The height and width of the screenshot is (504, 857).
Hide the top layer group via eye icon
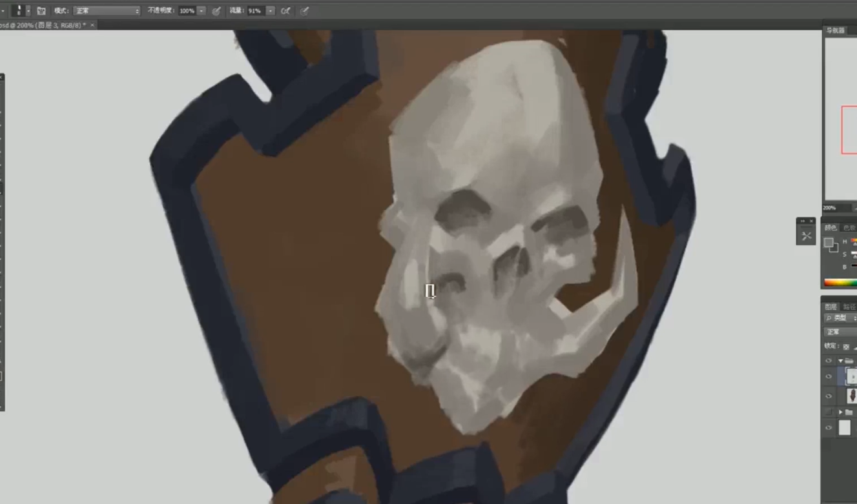829,361
